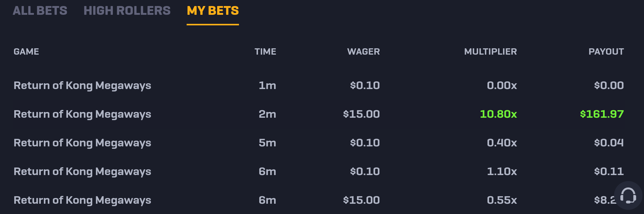This screenshot has height=214, width=644.
Task: Click the TIME column header
Action: 265,52
